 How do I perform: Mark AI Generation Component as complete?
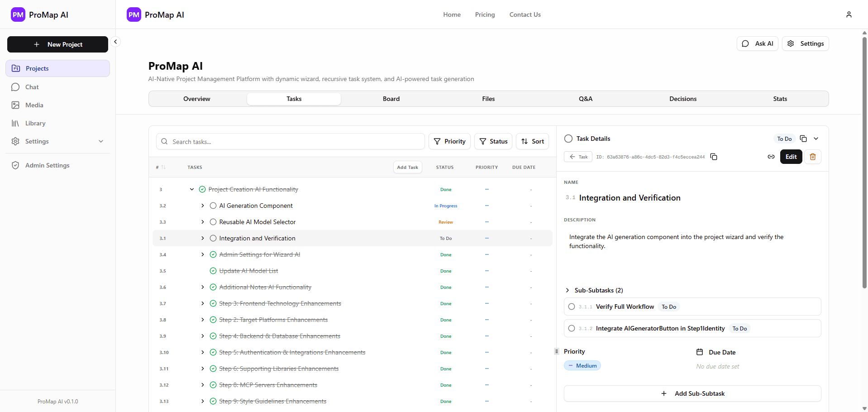(213, 206)
